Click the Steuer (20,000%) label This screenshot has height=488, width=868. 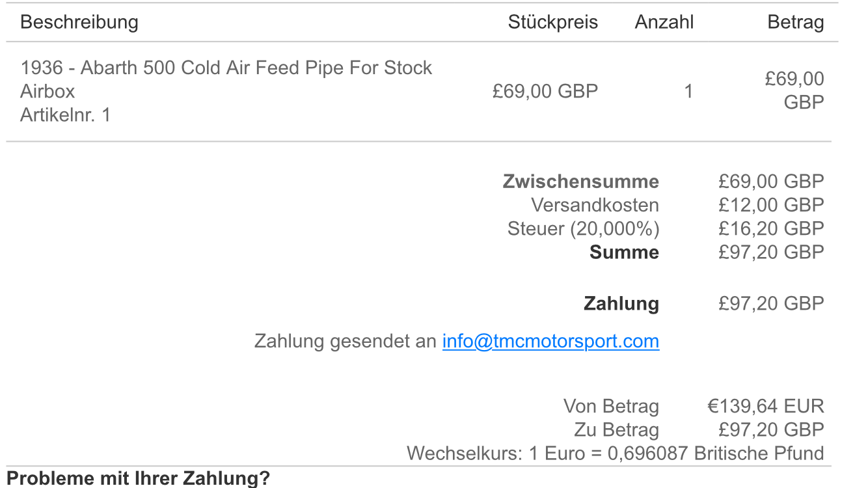click(x=583, y=228)
